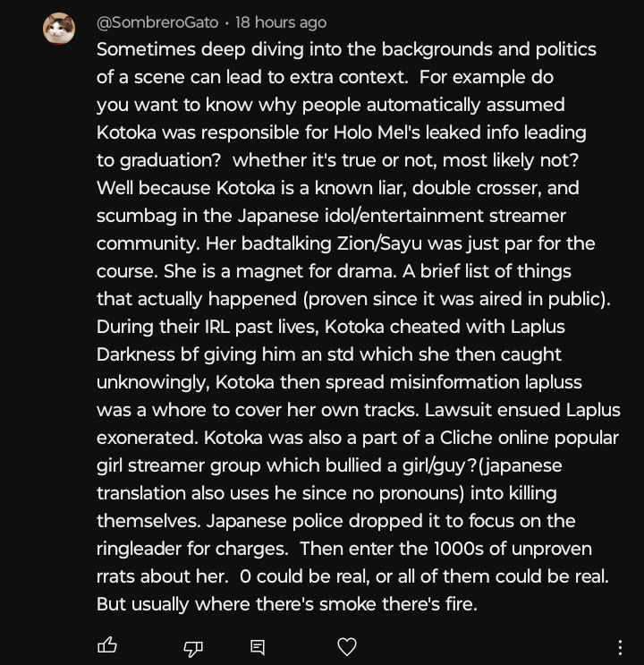644x665 pixels.
Task: Open the cat profile avatar
Action: (59, 29)
